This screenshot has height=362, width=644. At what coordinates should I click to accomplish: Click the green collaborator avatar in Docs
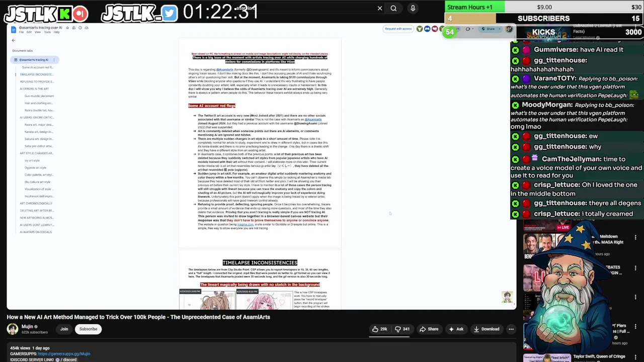[x=420, y=29]
